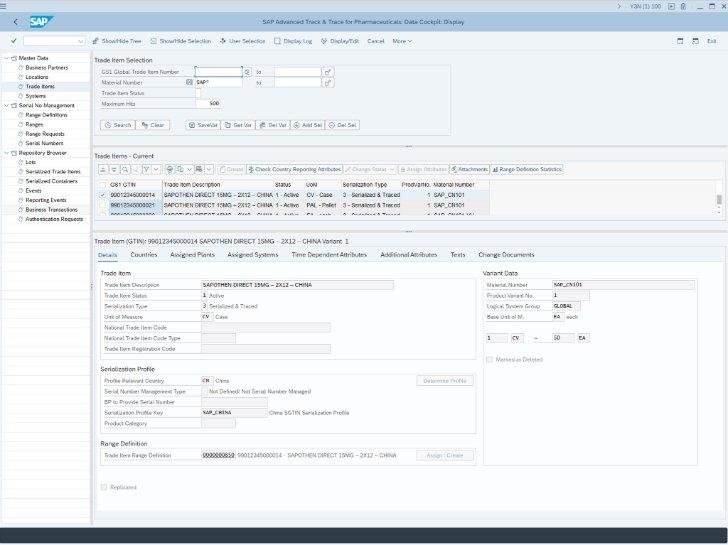This screenshot has height=545, width=728.
Task: Click the Save Var icon button
Action: click(203, 125)
